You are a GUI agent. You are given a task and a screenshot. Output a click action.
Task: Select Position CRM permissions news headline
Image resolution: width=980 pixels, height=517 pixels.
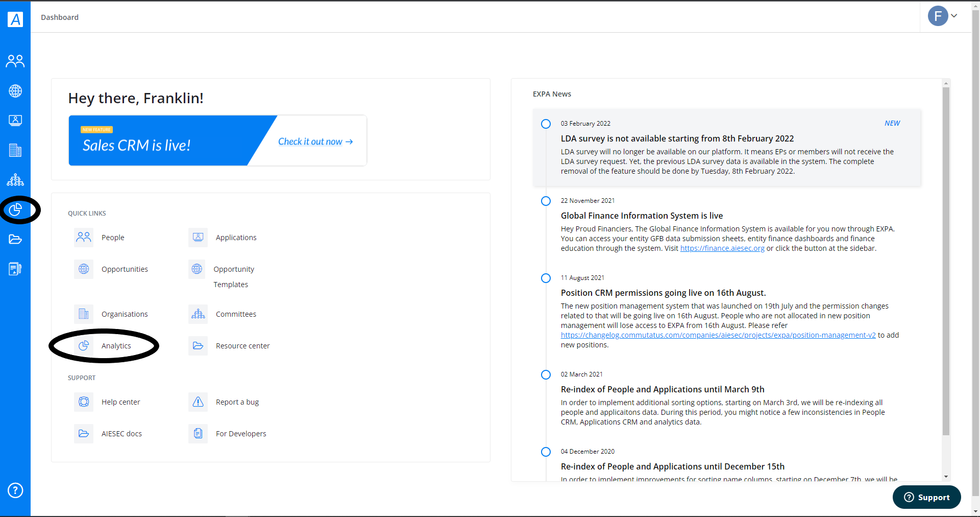tap(663, 293)
